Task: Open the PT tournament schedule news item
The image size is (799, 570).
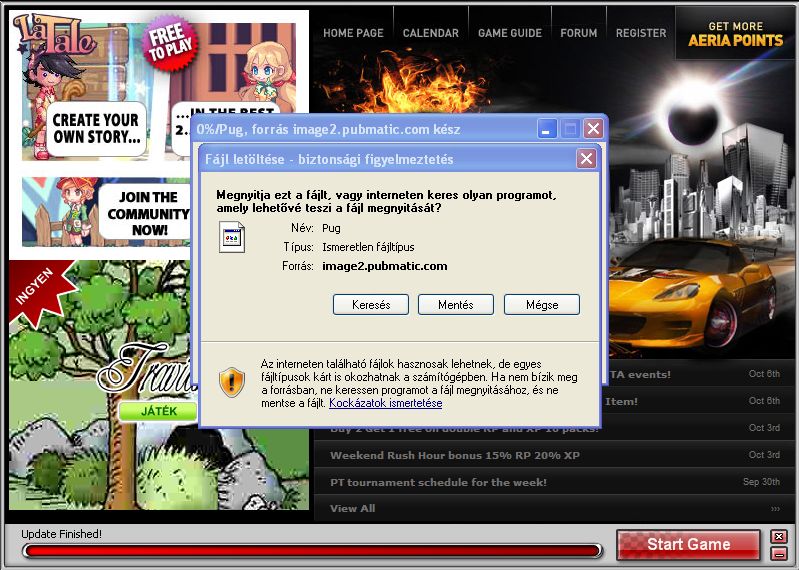Action: coord(438,482)
